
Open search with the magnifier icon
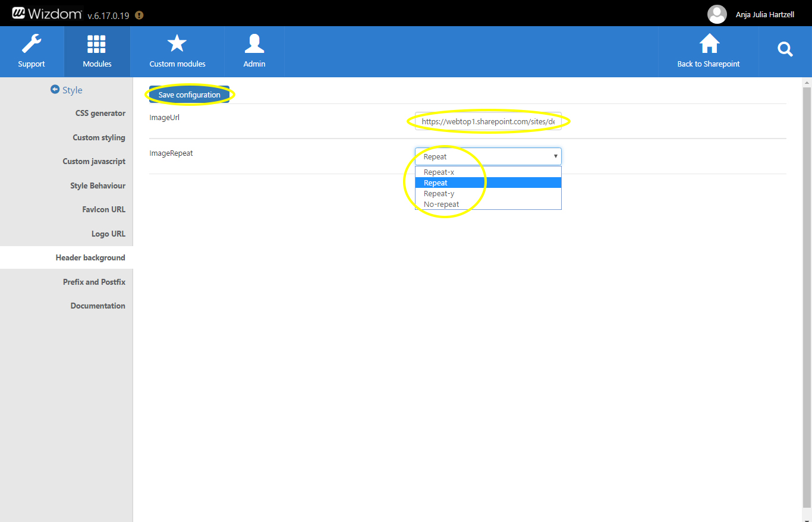pos(785,49)
